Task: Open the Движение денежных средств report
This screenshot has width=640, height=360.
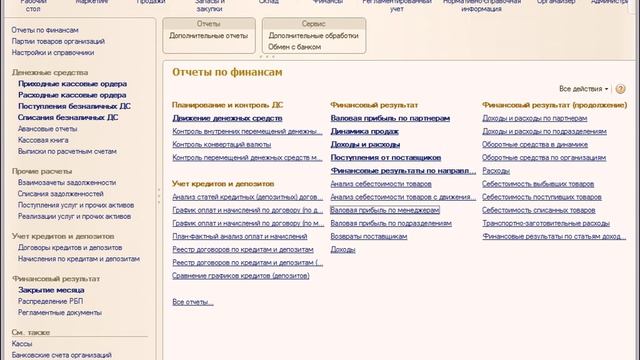Action: coord(227,118)
